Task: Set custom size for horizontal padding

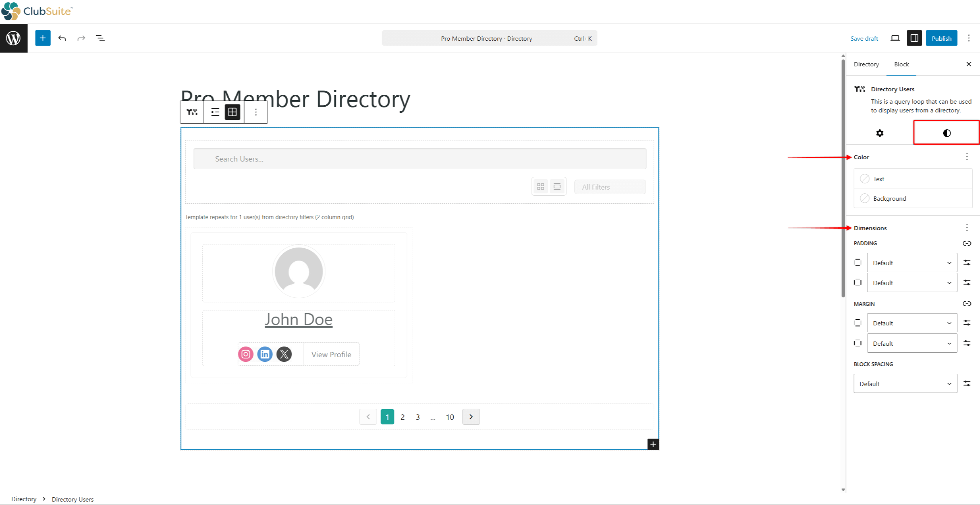Action: click(x=967, y=283)
